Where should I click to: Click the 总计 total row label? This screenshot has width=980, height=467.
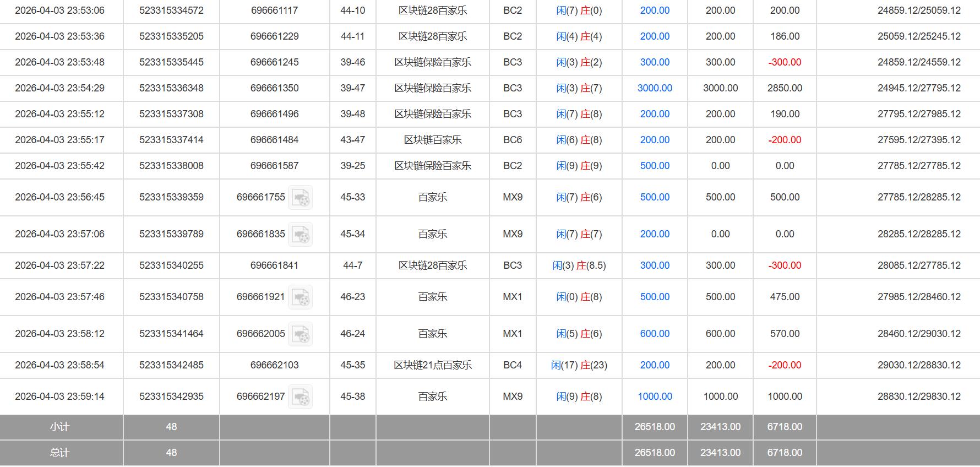point(59,453)
